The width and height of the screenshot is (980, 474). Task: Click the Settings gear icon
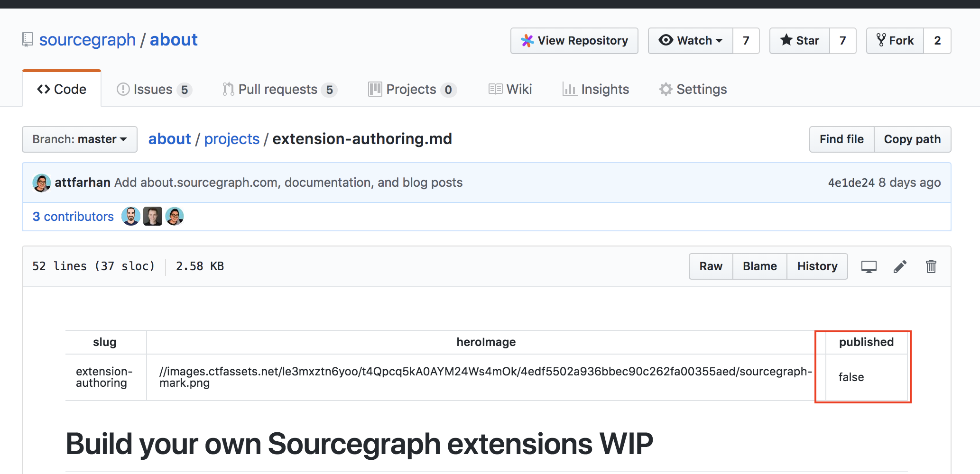666,89
